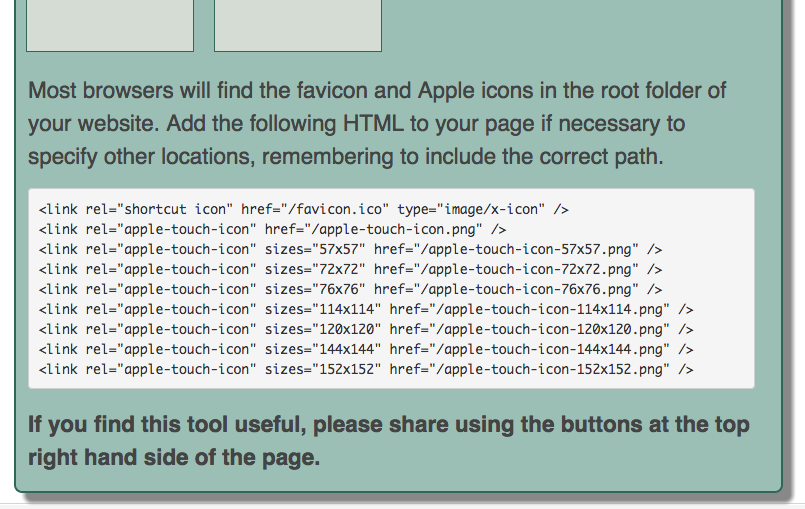Click the code line with sizes 144x144
This screenshot has height=509, width=805.
tap(366, 350)
